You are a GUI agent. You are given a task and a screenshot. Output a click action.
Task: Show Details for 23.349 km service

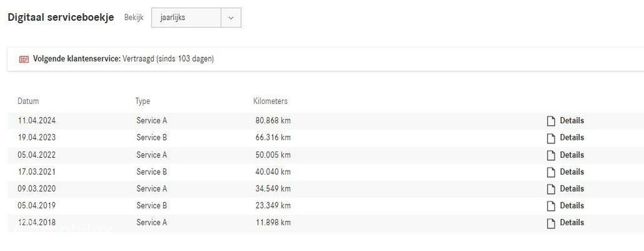point(572,206)
